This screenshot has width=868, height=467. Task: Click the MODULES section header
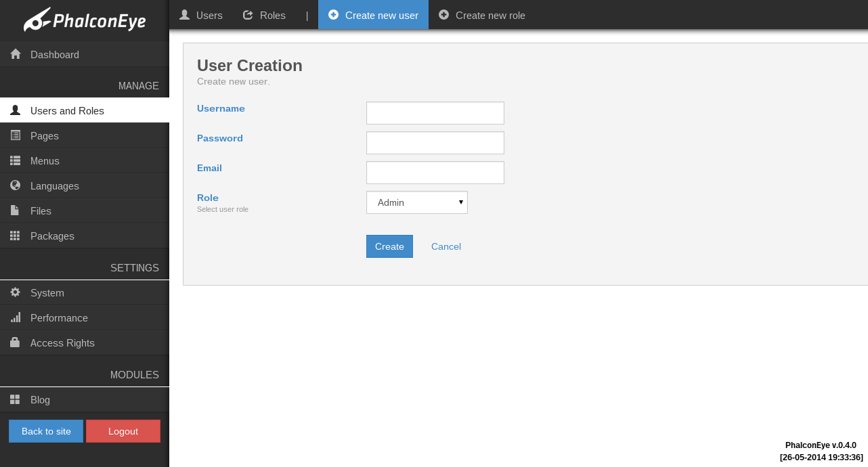pyautogui.click(x=135, y=375)
